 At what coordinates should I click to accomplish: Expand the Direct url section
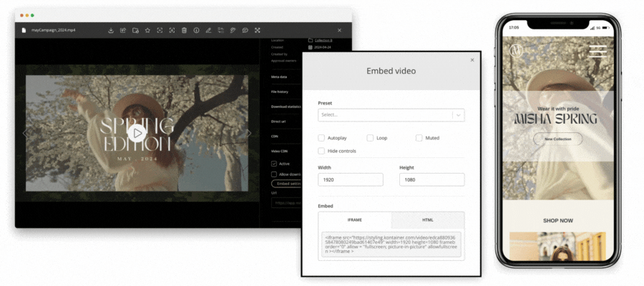click(x=278, y=121)
